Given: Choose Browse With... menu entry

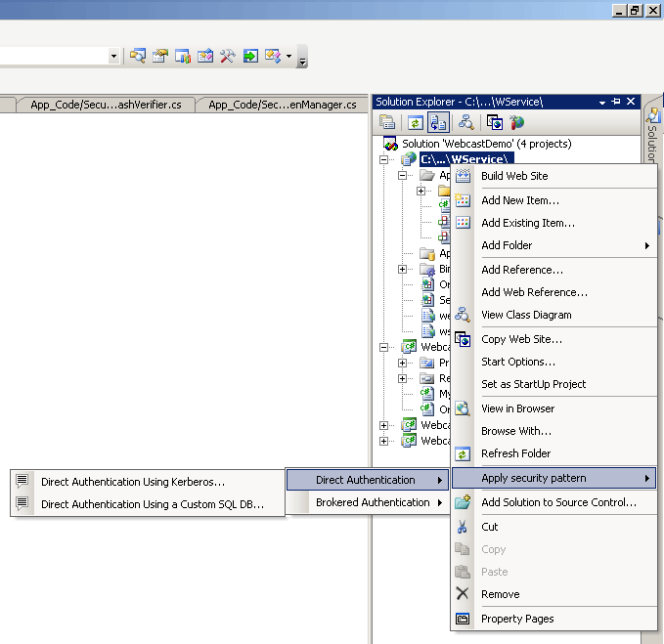Looking at the screenshot, I should pyautogui.click(x=554, y=431).
